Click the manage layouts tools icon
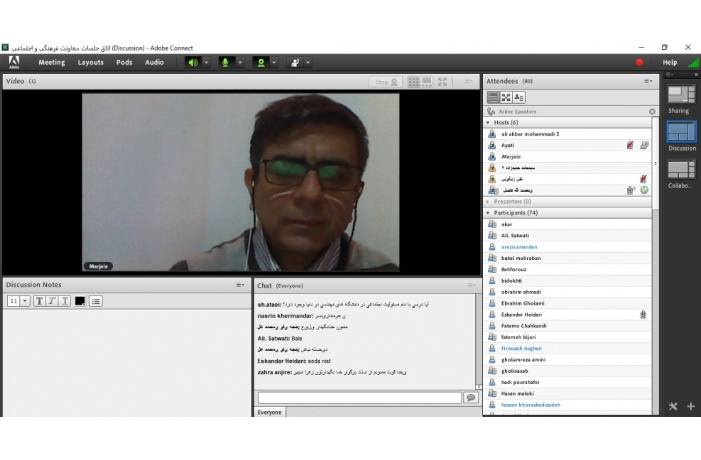Screen dimensions: 701x460 673,406
